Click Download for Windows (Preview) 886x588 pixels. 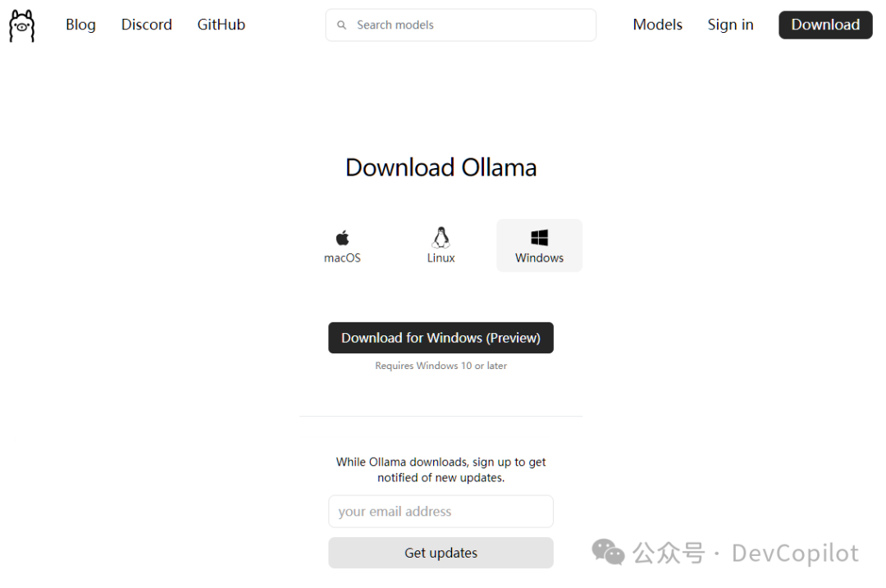point(441,338)
